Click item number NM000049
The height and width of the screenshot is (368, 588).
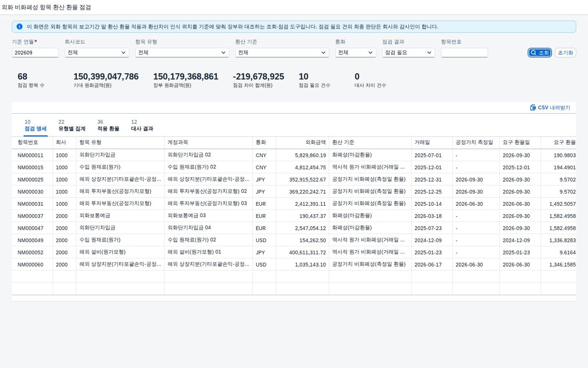coord(30,240)
